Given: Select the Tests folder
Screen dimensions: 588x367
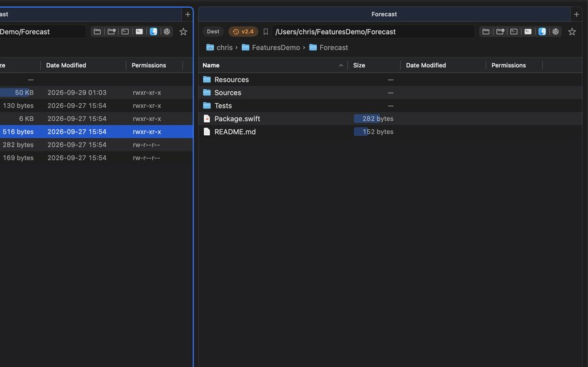Looking at the screenshot, I should coord(390,106).
